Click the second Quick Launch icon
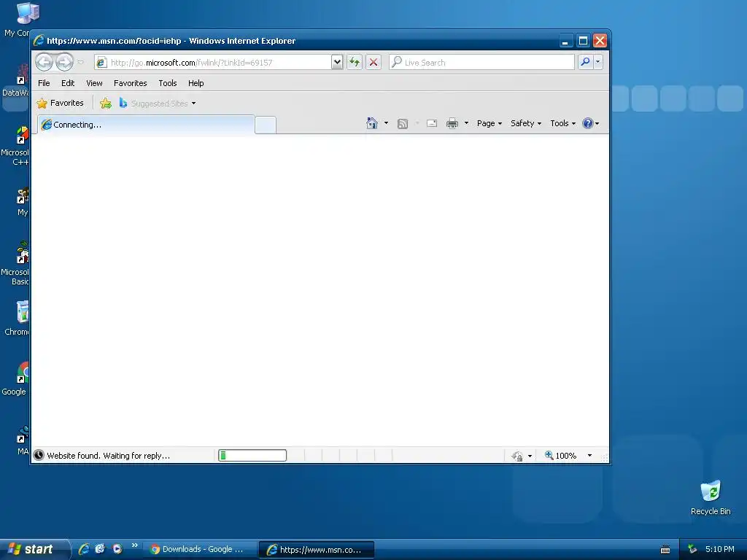Viewport: 747px width, 560px height. pyautogui.click(x=100, y=549)
